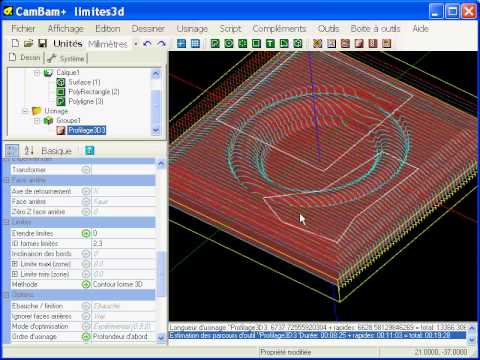Image resolution: width=480 pixels, height=360 pixels.
Task: Toggle default button for Inclinaison des bords
Action: click(x=86, y=254)
